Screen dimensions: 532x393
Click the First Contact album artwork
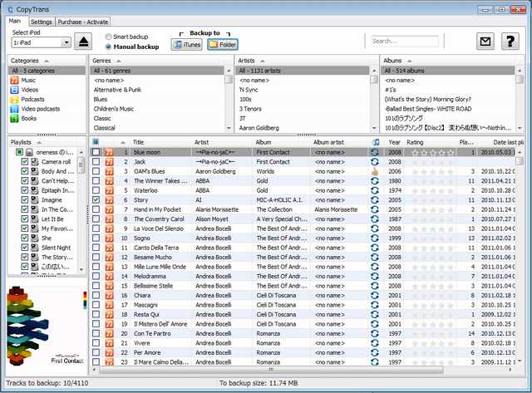pos(47,326)
